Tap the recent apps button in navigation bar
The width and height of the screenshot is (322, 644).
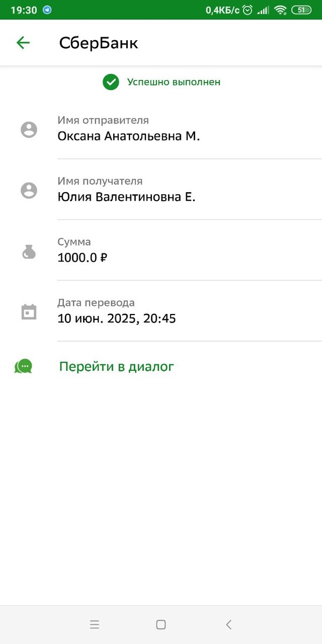[x=94, y=624]
